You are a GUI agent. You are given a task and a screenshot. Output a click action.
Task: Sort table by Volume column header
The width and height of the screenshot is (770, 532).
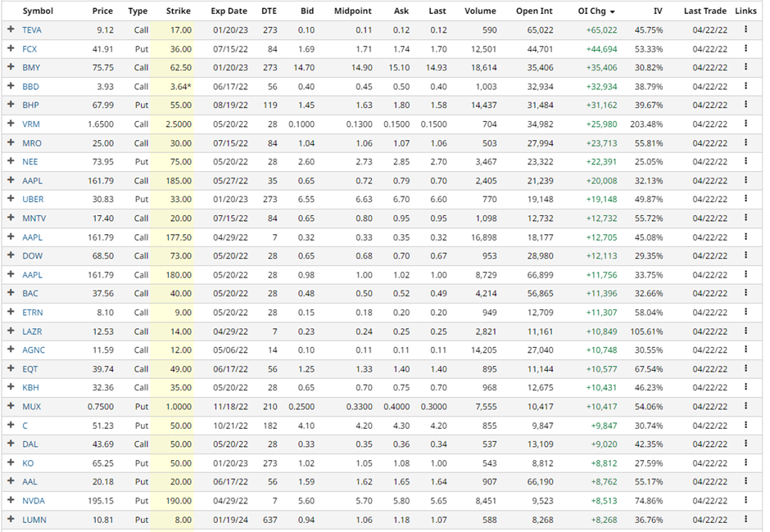[x=480, y=11]
